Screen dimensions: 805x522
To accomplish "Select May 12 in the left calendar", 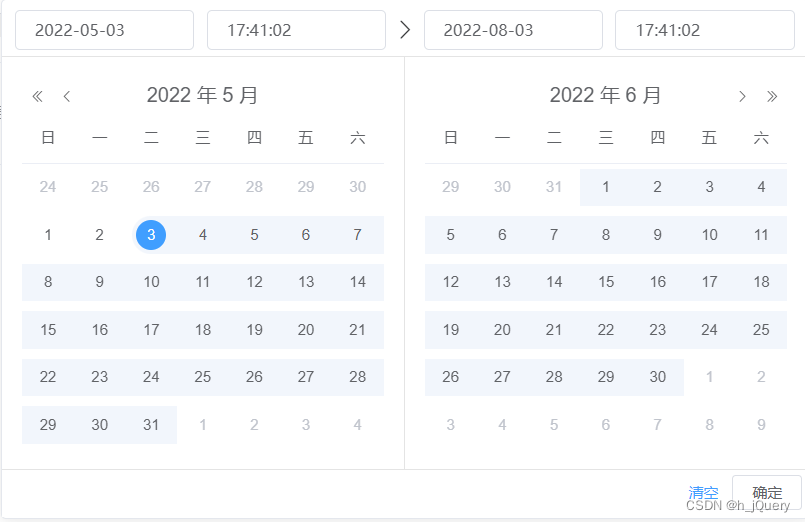I will 255,282.
